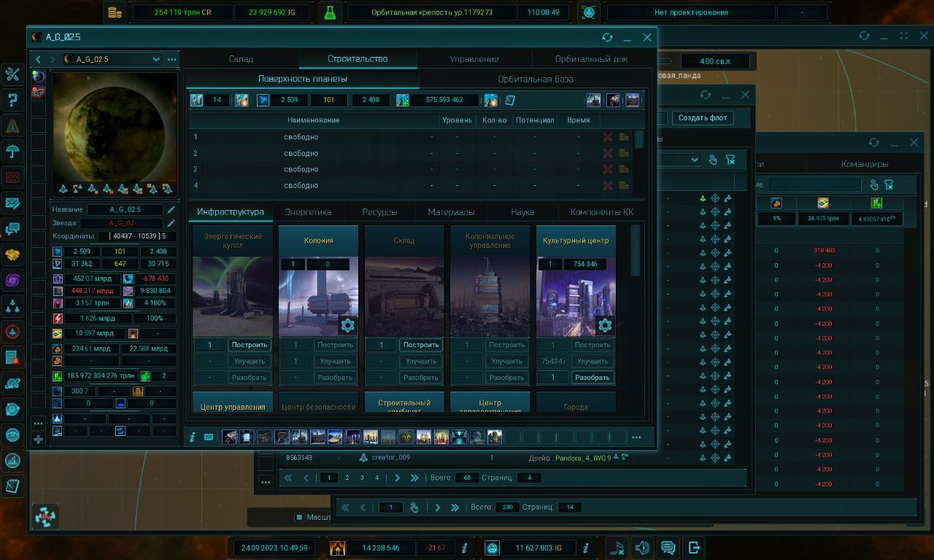Viewport: 934px width, 560px height.
Task: Click the logout exit icon in bottom bar
Action: [x=693, y=548]
